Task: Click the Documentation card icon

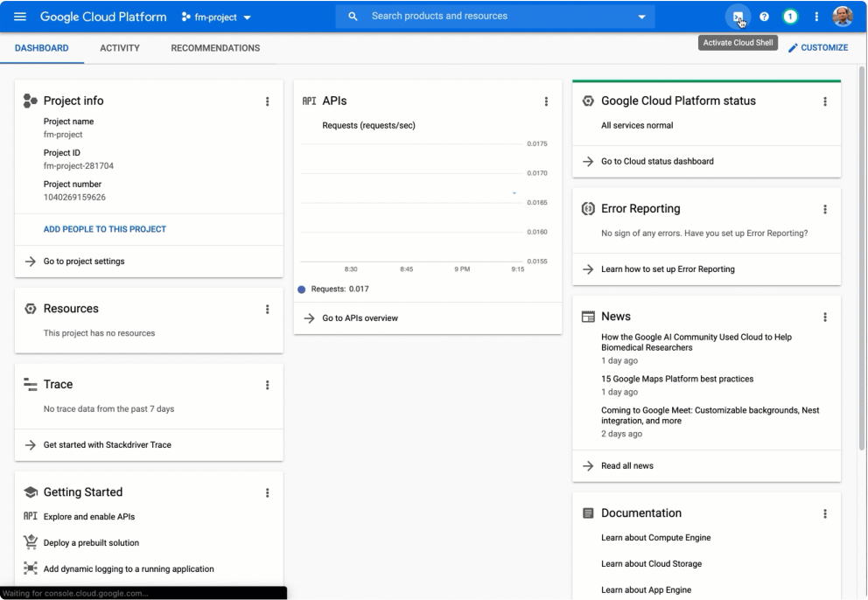Action: click(x=588, y=513)
